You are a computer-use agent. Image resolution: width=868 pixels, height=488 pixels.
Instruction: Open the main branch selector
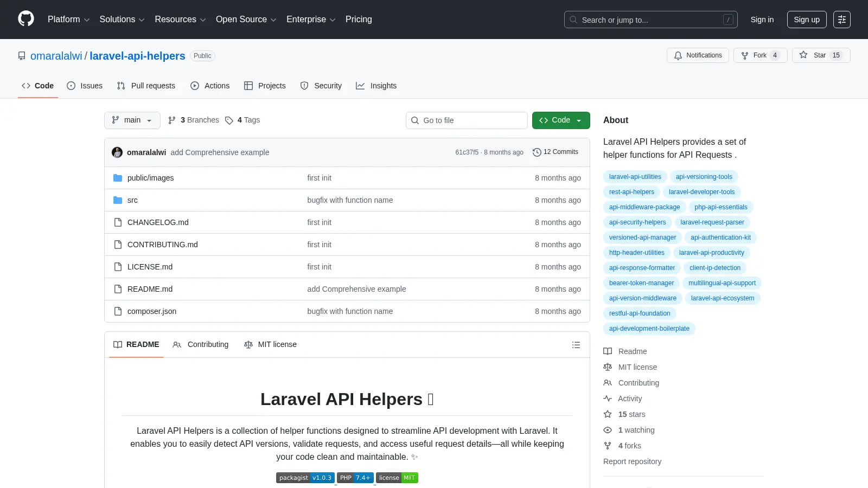(x=132, y=120)
